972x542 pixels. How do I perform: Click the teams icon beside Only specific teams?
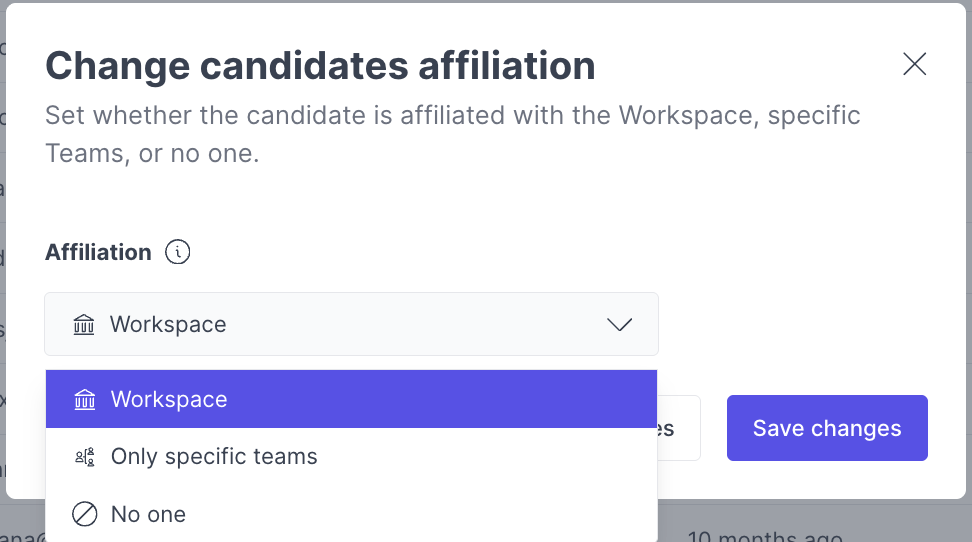85,457
